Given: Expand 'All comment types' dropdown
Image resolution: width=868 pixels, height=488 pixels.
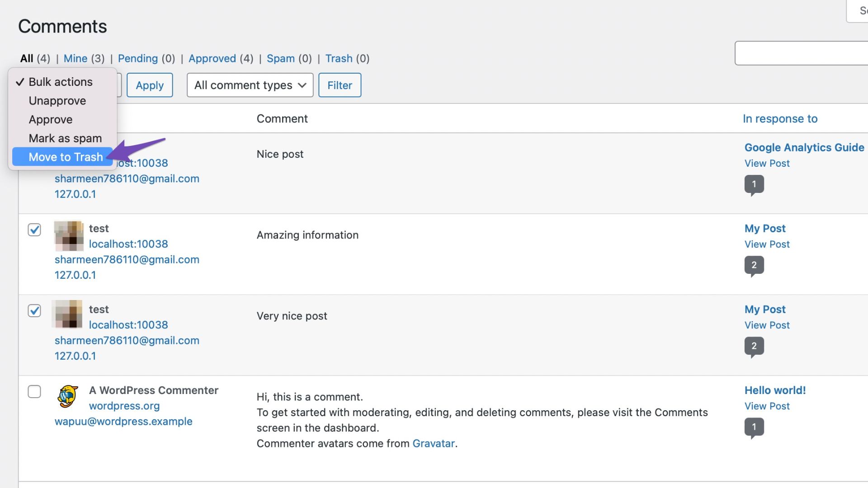Looking at the screenshot, I should 249,84.
